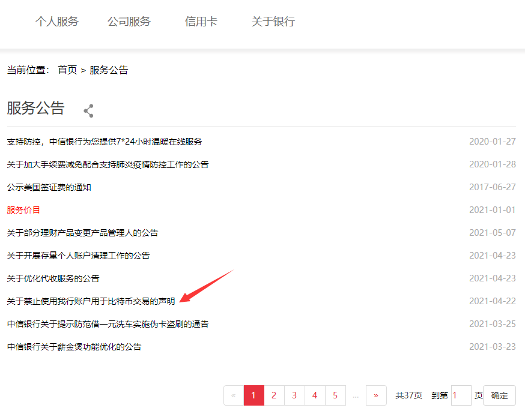Click the date 2021-03-23
Image resolution: width=525 pixels, height=420 pixels.
[x=493, y=347]
